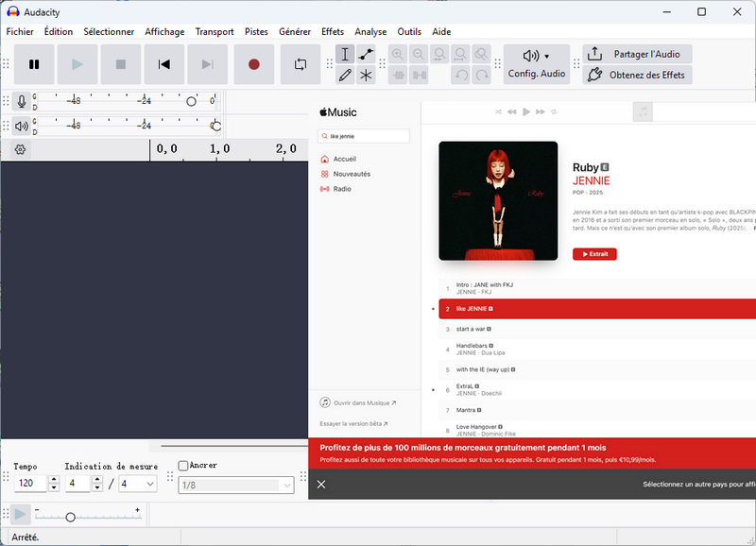The image size is (756, 546).
Task: Open the Pistes menu
Action: coord(256,31)
